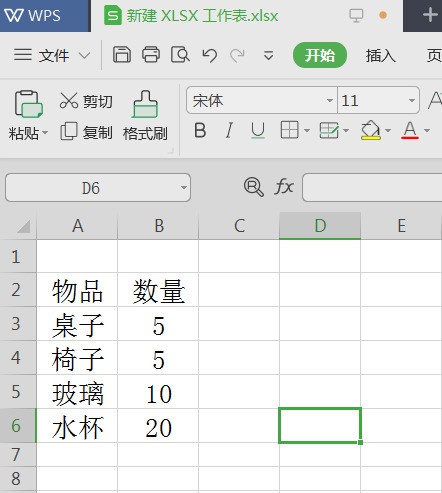Click the table style icon
Screen dimensions: 442x493
[329, 130]
